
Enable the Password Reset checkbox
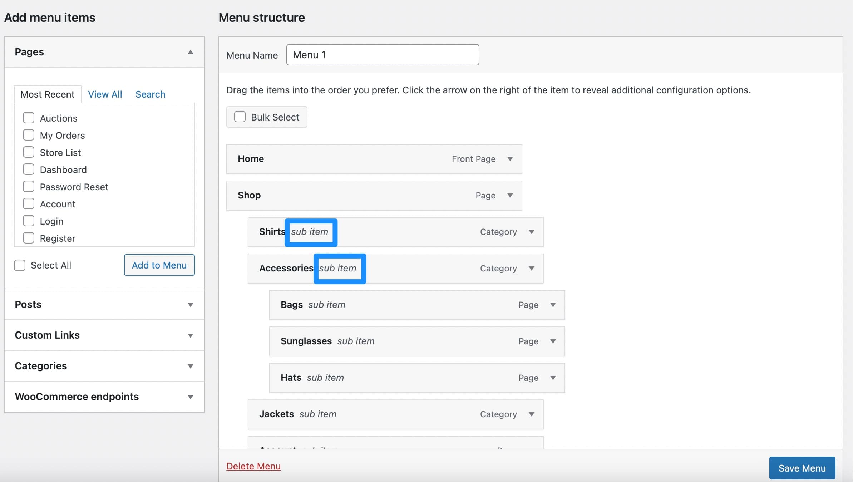(28, 186)
